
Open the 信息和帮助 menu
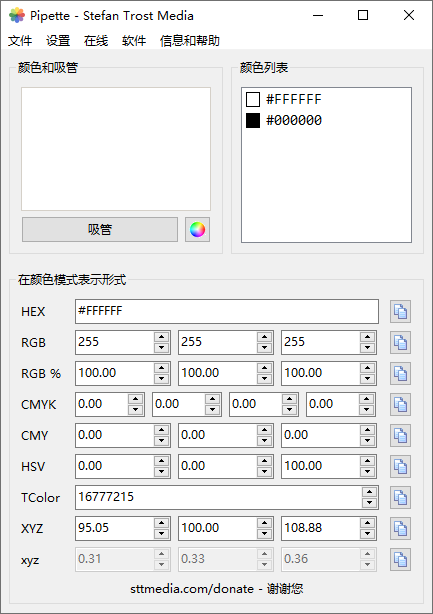click(189, 40)
